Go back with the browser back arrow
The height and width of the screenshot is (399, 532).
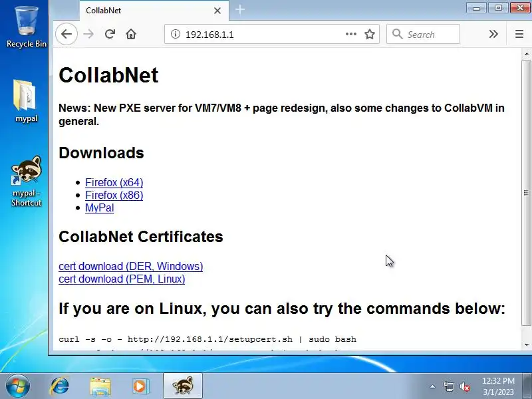pos(66,34)
